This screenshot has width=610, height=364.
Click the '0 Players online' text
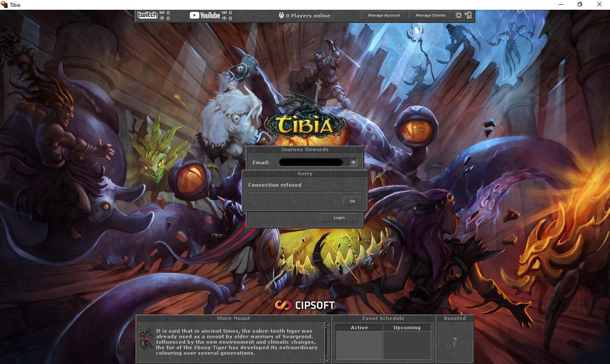tap(308, 16)
